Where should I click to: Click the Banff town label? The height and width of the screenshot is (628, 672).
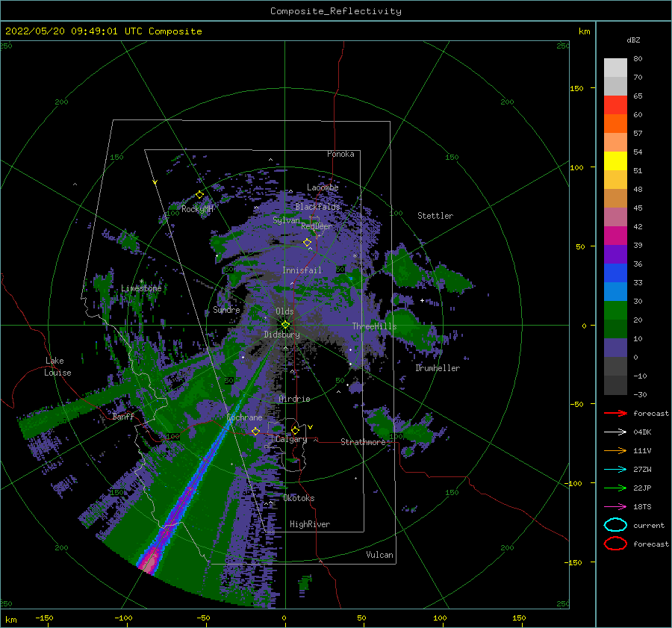click(x=123, y=416)
